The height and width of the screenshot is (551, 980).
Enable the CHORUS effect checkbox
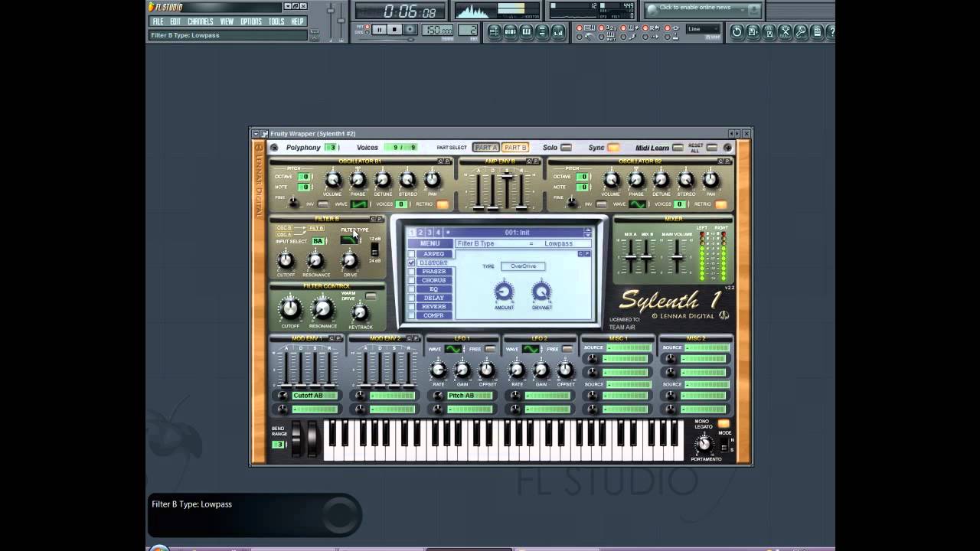pos(411,280)
